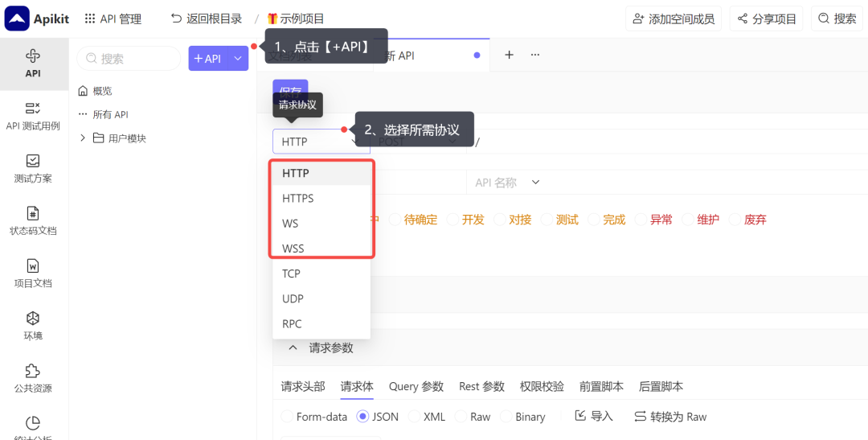The height and width of the screenshot is (440, 868).
Task: Click the 导入 import button
Action: 594,416
